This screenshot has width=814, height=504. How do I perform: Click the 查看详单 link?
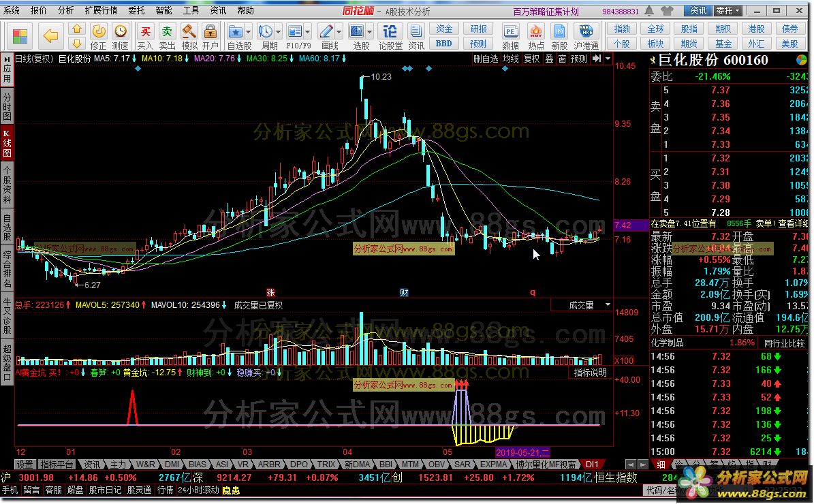tap(793, 223)
